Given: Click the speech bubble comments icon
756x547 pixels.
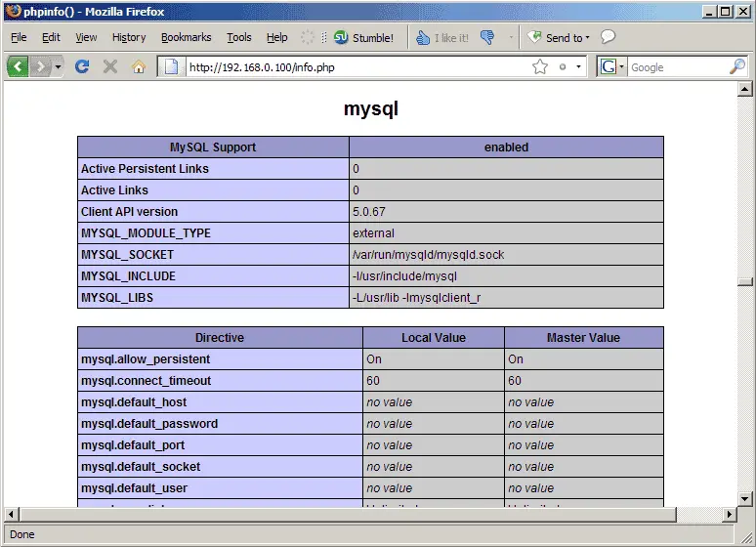Looking at the screenshot, I should tap(608, 38).
